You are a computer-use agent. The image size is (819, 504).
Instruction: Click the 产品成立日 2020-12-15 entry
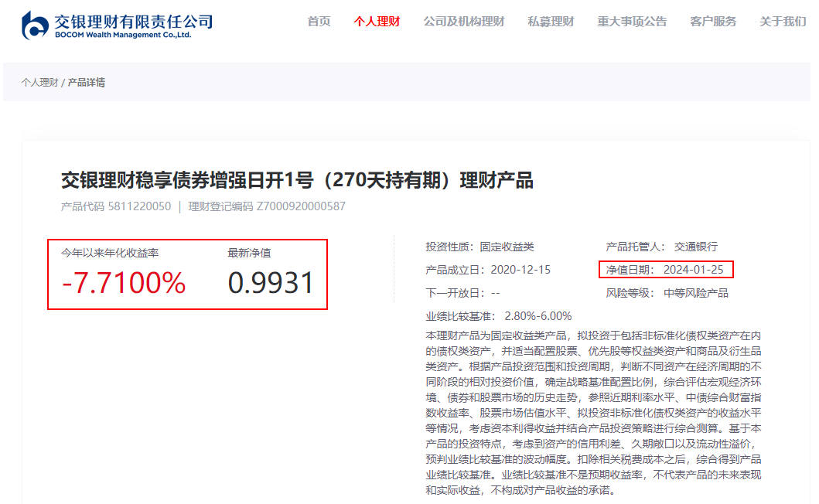(x=488, y=270)
